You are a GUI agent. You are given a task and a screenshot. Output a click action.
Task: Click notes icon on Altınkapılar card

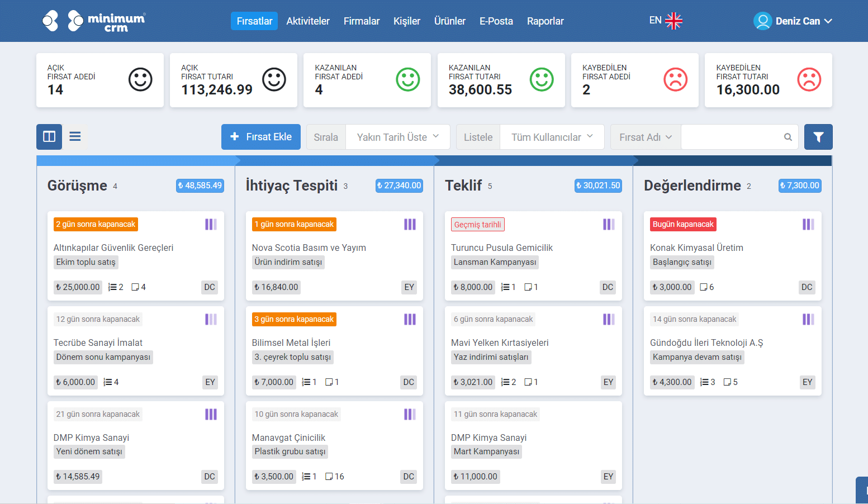pos(135,287)
